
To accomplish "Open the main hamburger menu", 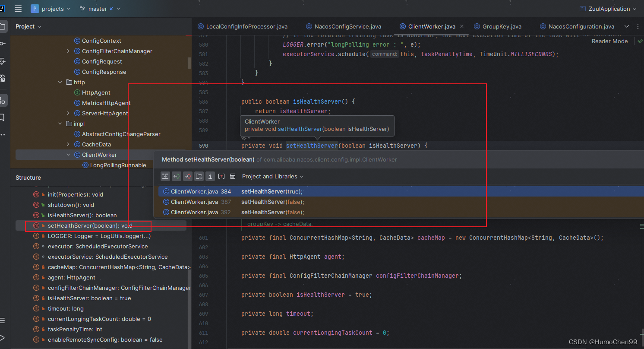I will (x=18, y=9).
